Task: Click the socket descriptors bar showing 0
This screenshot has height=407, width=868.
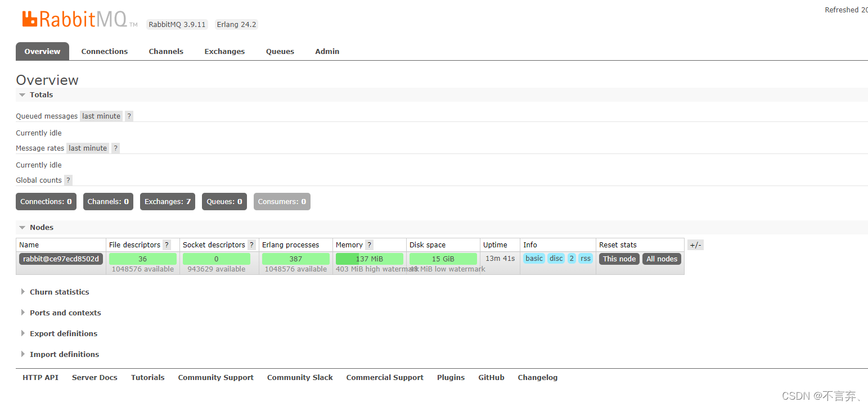Action: [217, 259]
